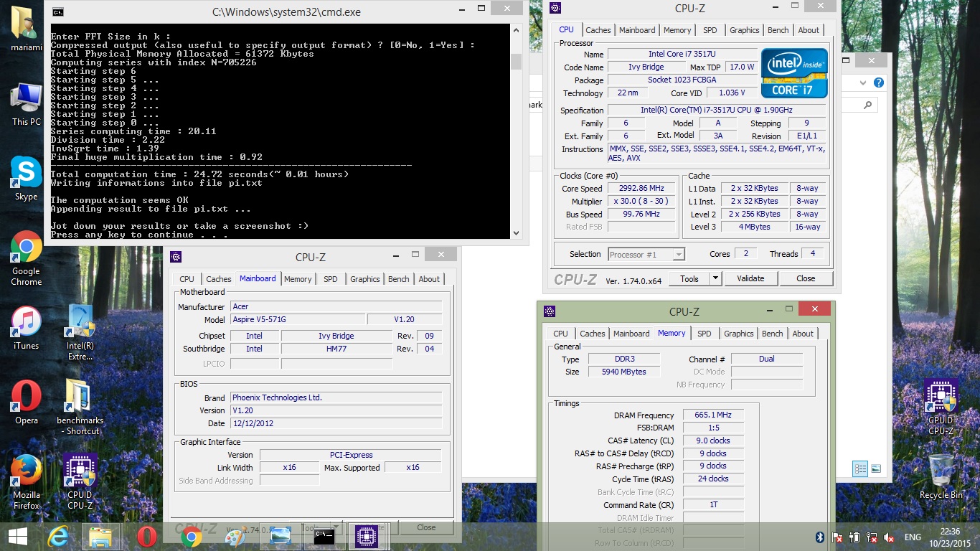Click the Intel Core i7 3517U name field
The width and height of the screenshot is (980, 551).
[x=682, y=54]
